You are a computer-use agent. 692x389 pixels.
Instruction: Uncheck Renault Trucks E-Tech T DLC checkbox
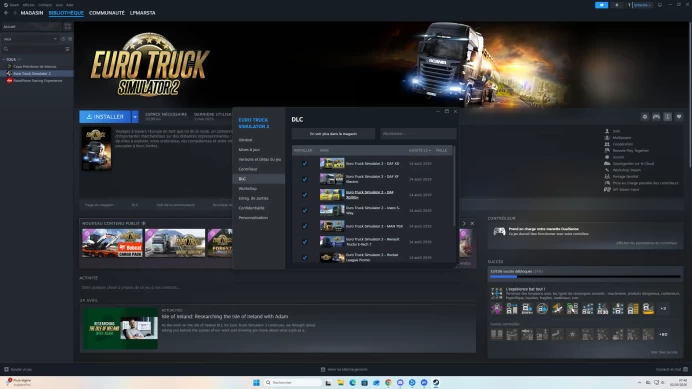tap(305, 242)
